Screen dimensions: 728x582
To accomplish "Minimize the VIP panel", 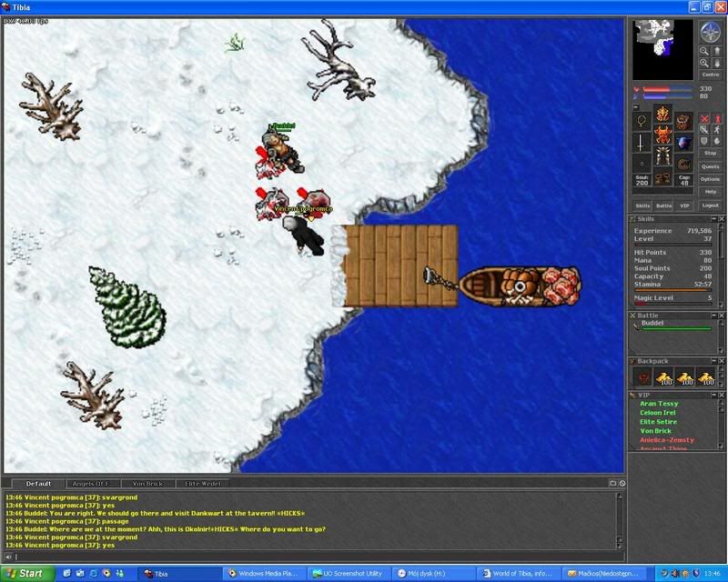I will point(714,395).
